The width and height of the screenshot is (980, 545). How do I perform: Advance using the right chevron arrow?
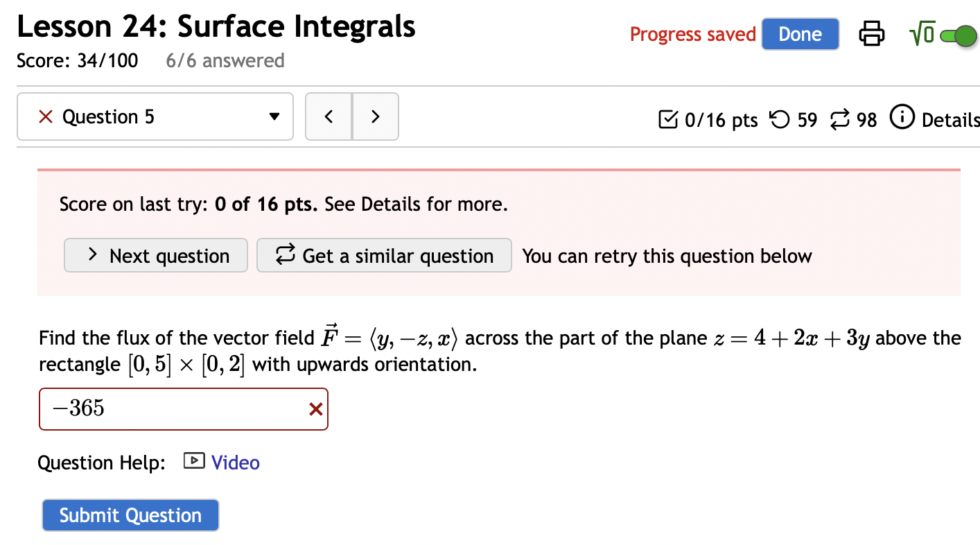pos(375,116)
